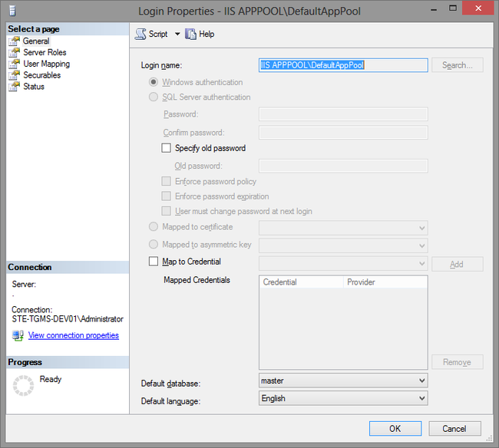Viewport: 499px width, 448px height.
Task: Click the Progress section heading
Action: (25, 362)
